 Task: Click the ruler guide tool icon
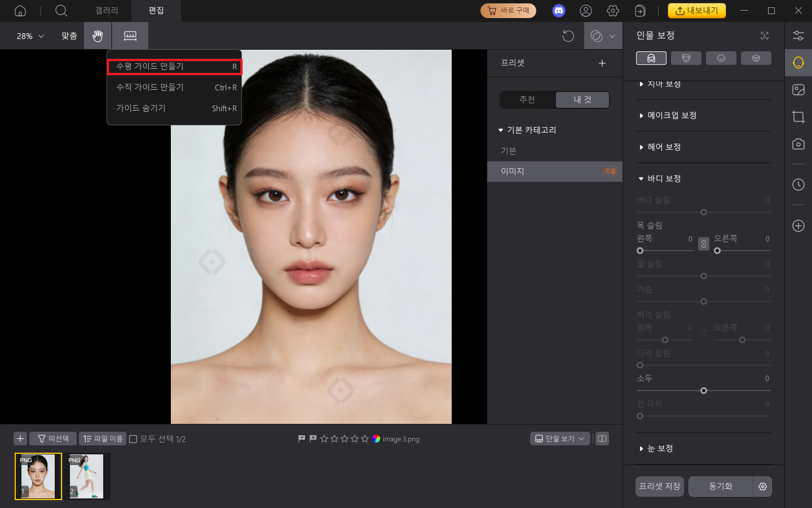(130, 36)
